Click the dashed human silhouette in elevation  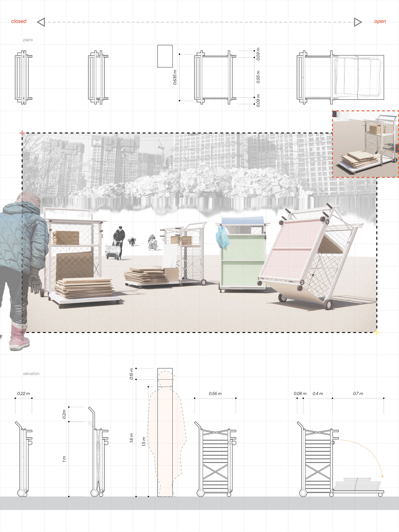pyautogui.click(x=167, y=434)
